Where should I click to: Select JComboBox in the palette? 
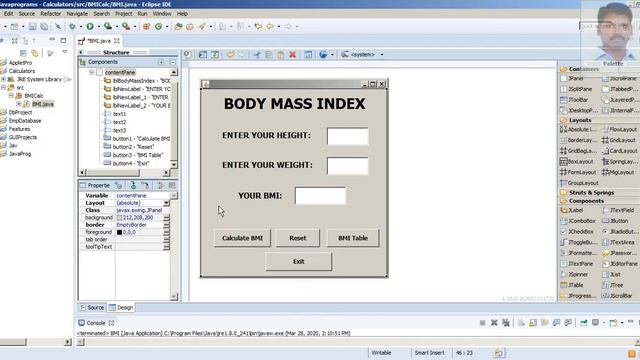coord(578,221)
